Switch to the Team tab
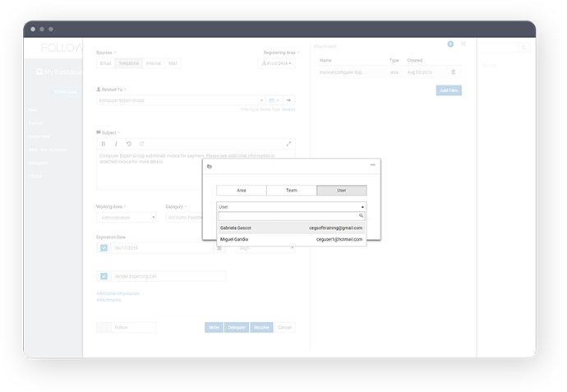This screenshot has width=567, height=392. 292,190
